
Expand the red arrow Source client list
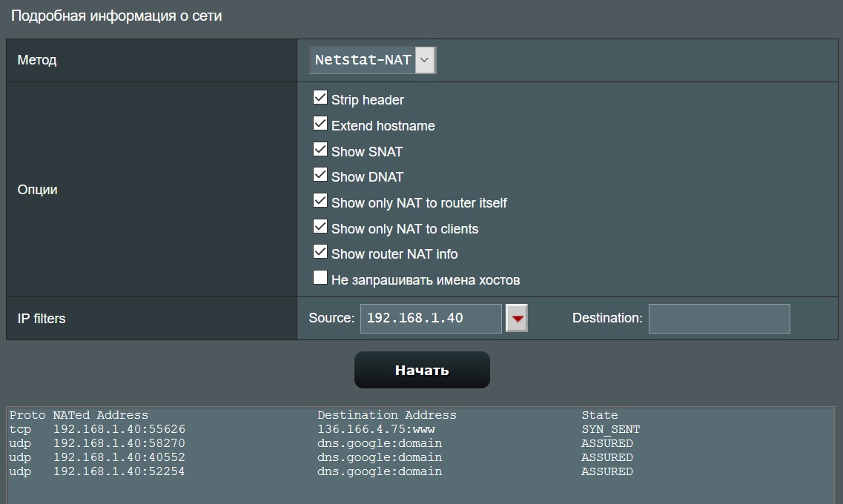[x=517, y=319]
